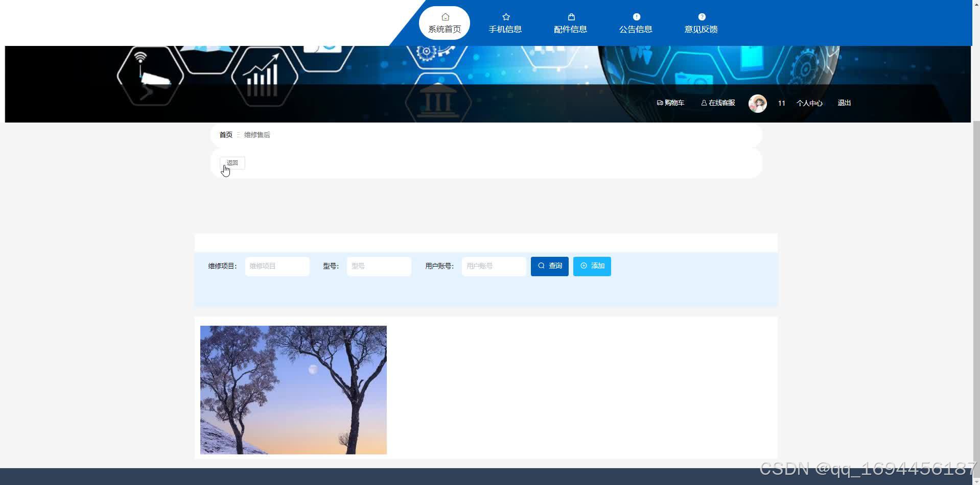Click the user avatar picture

(757, 103)
